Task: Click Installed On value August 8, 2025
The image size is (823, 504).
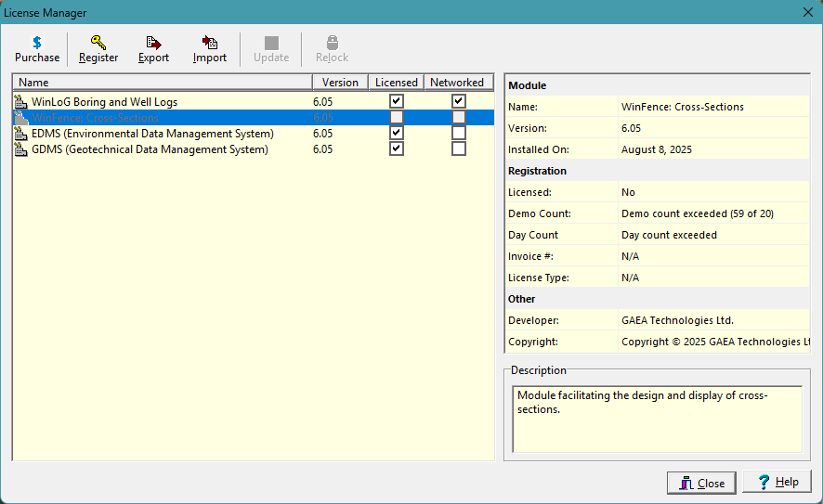Action: click(657, 149)
